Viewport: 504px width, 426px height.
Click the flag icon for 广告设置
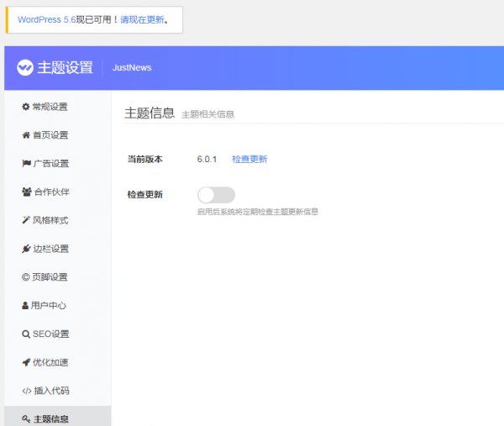pyautogui.click(x=25, y=164)
